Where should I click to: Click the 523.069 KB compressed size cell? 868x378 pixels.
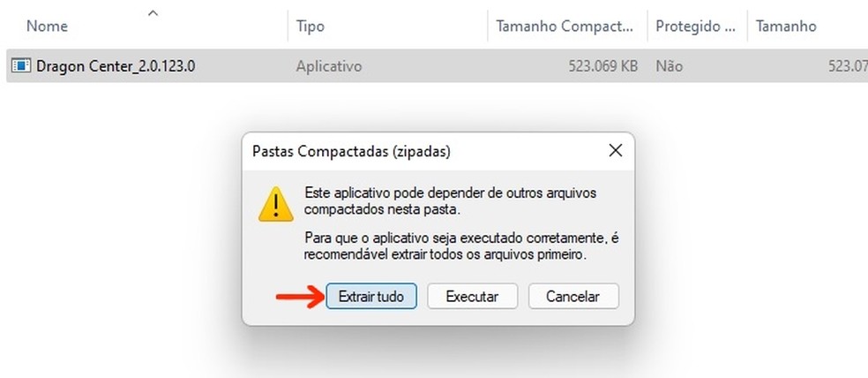pyautogui.click(x=602, y=66)
